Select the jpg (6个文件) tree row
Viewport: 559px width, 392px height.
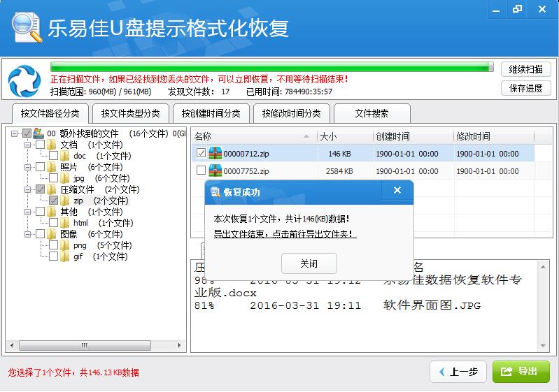pyautogui.click(x=101, y=178)
